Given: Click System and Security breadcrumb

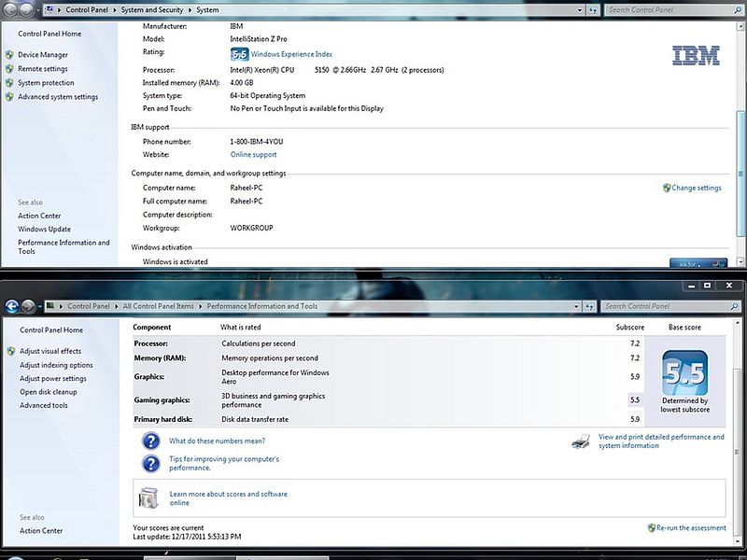Looking at the screenshot, I should [152, 10].
